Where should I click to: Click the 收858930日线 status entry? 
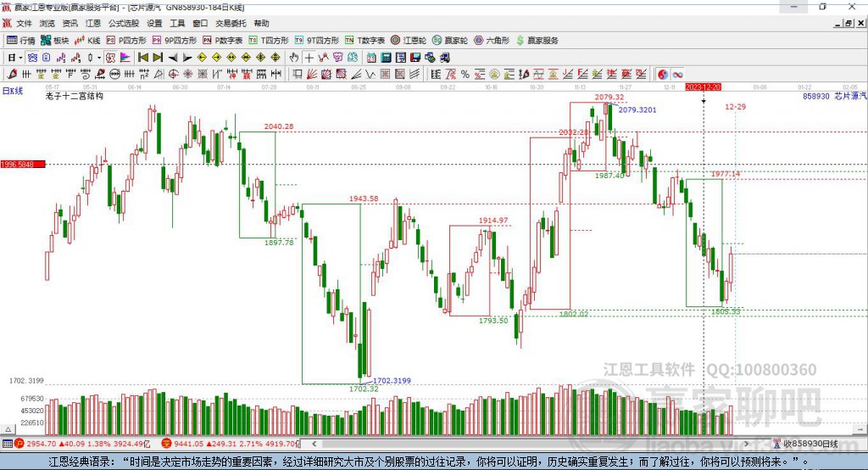[806, 444]
